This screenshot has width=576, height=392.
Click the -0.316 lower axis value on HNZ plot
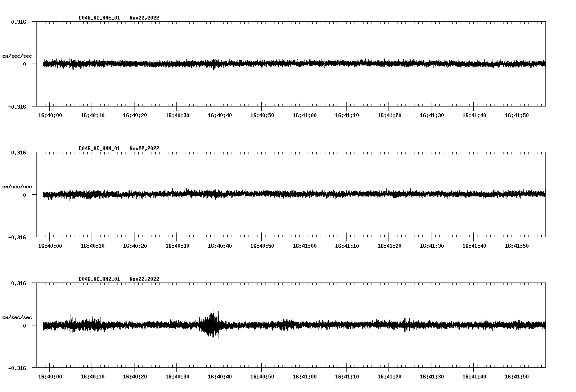tap(17, 368)
